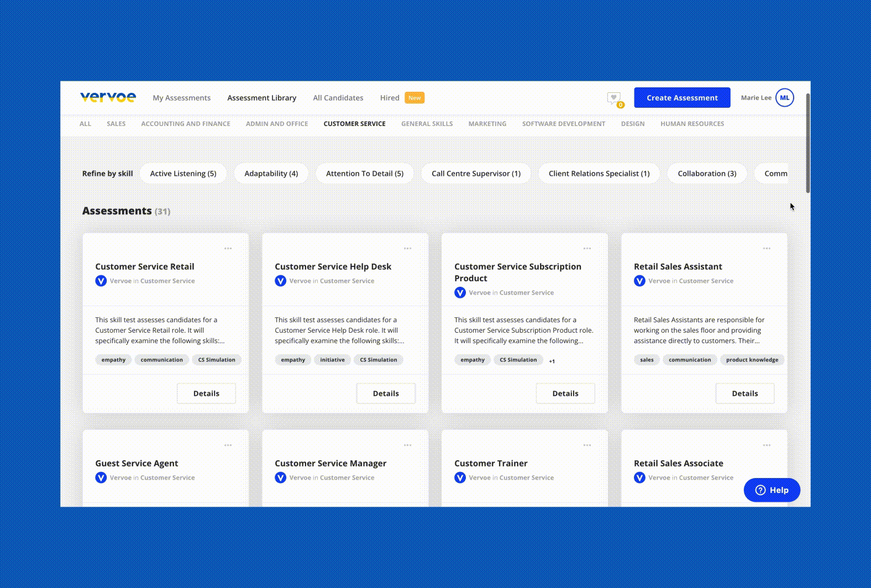Go to My Assessments

pos(182,98)
